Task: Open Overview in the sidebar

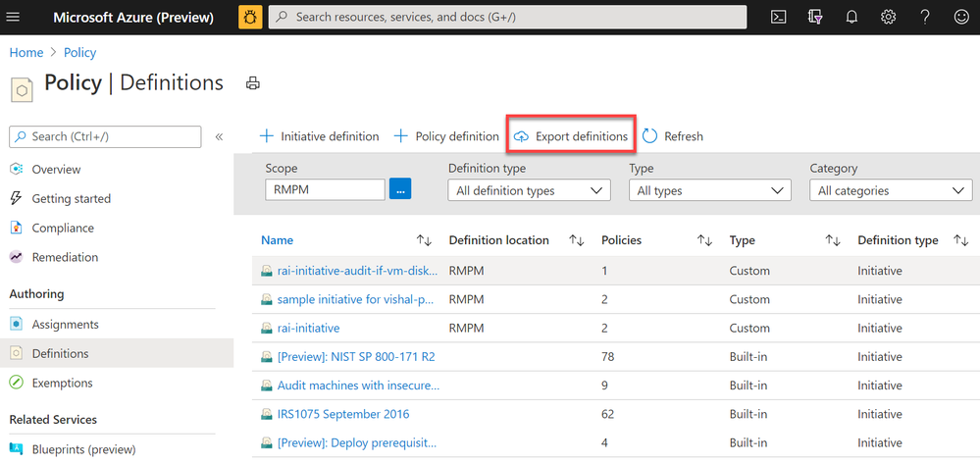Action: [x=56, y=170]
